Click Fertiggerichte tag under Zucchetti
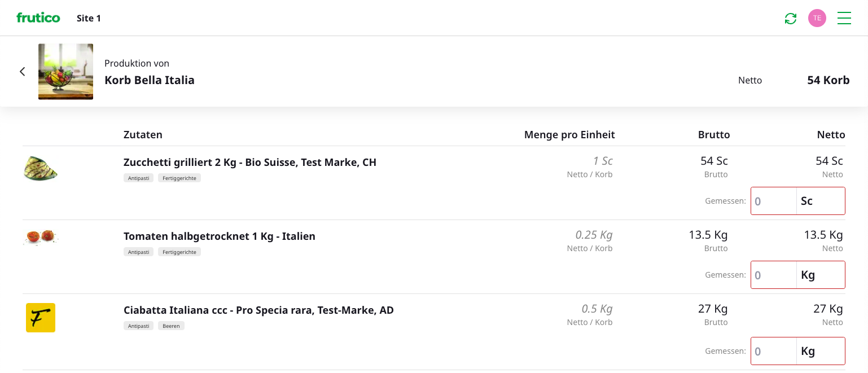 tap(179, 178)
